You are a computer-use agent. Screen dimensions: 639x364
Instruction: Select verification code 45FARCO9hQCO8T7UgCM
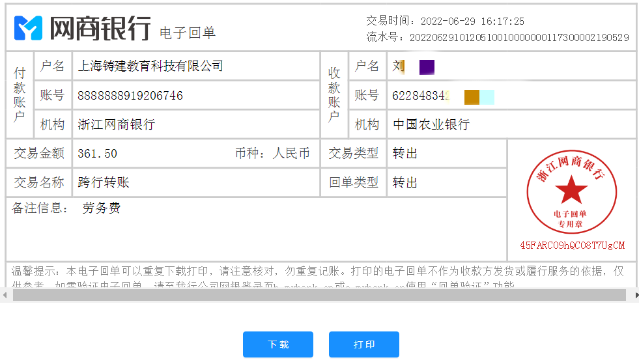[x=572, y=245]
